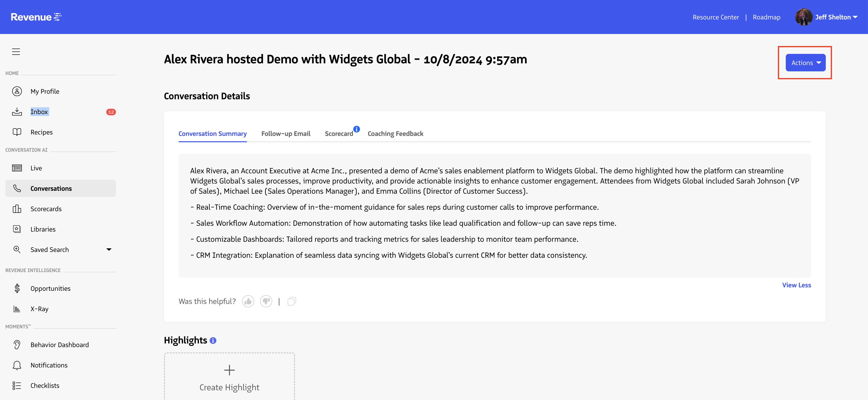The width and height of the screenshot is (868, 400).
Task: Click the inbox 12 unread badge
Action: click(x=111, y=112)
